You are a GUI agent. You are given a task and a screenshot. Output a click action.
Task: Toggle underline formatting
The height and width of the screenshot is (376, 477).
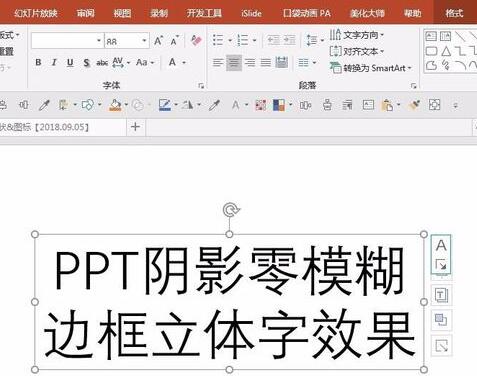[x=70, y=62]
